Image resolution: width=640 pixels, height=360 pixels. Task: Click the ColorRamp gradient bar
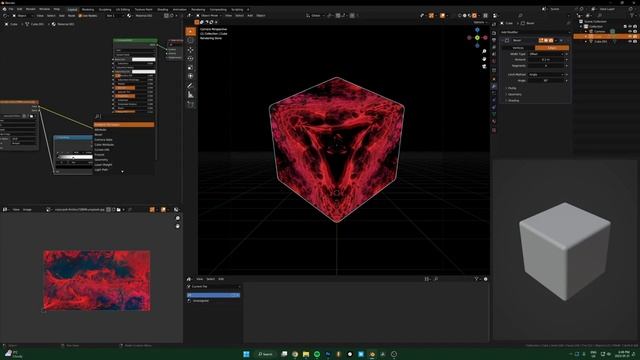point(75,157)
